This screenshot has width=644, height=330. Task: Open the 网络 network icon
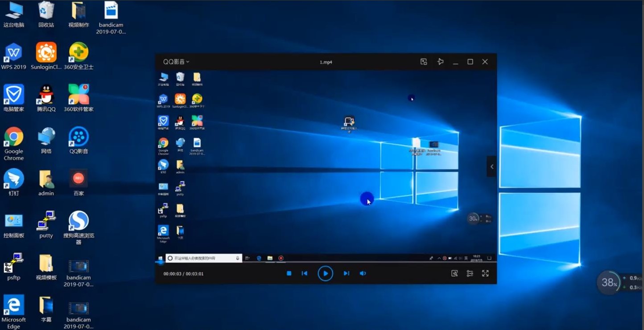(46, 141)
